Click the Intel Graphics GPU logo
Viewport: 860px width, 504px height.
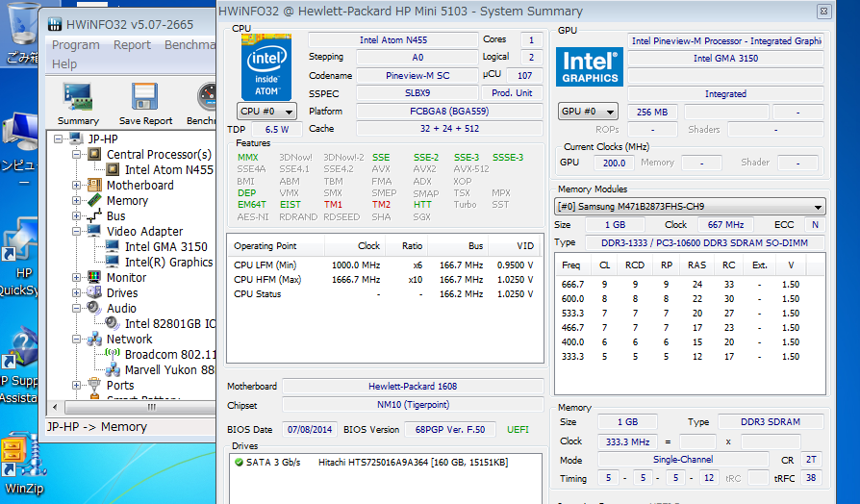pyautogui.click(x=590, y=66)
